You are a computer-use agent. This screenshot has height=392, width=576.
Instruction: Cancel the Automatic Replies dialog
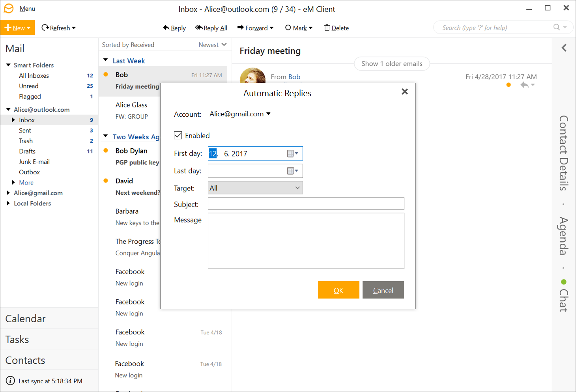point(383,290)
